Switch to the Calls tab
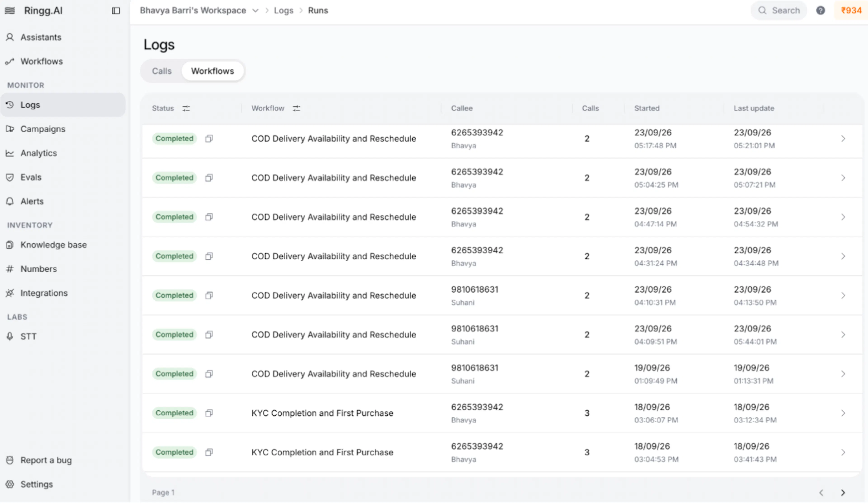 (x=162, y=71)
